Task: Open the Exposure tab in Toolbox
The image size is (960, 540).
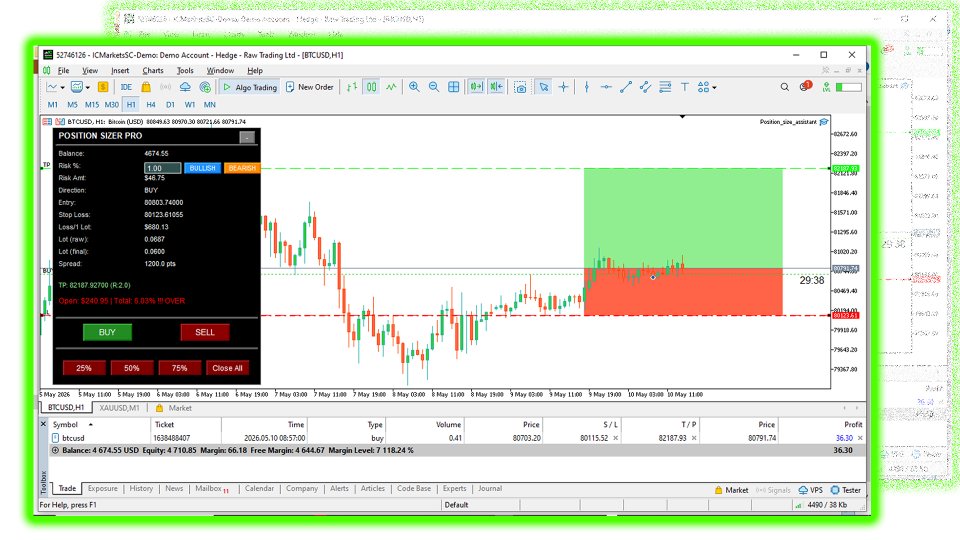Action: (102, 489)
